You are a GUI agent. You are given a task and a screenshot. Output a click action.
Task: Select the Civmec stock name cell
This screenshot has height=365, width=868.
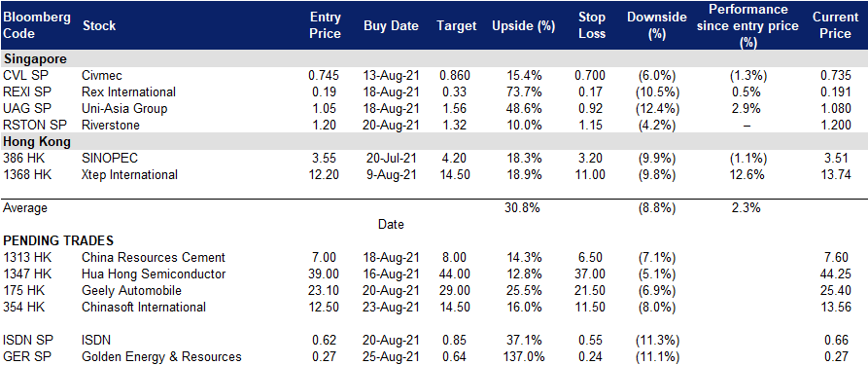(x=100, y=75)
